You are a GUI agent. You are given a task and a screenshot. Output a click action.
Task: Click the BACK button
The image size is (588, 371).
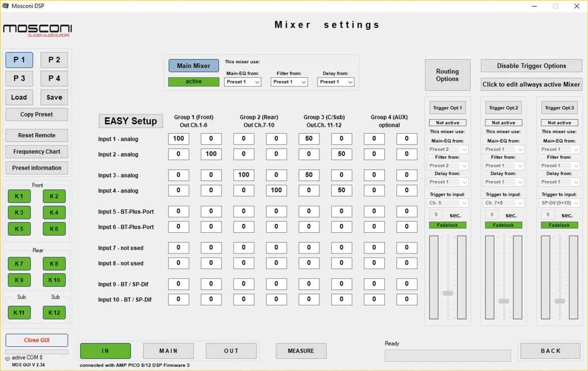pos(550,351)
